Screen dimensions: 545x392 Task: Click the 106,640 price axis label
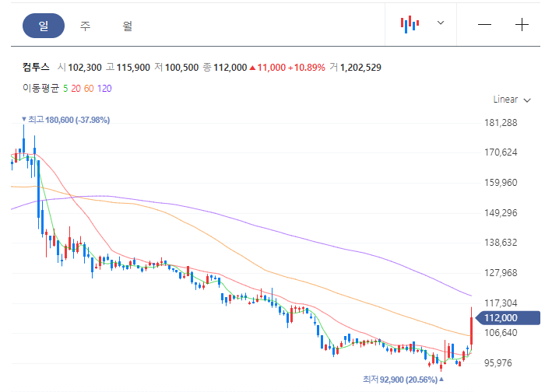(501, 333)
